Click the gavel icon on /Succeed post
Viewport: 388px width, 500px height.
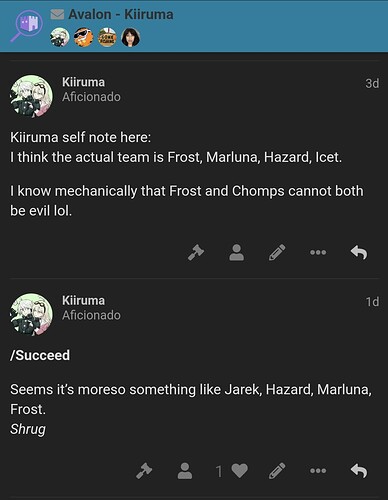tap(144, 471)
